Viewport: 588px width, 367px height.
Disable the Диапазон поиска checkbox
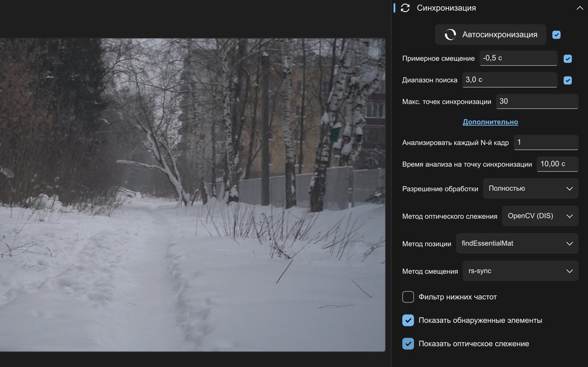[567, 80]
